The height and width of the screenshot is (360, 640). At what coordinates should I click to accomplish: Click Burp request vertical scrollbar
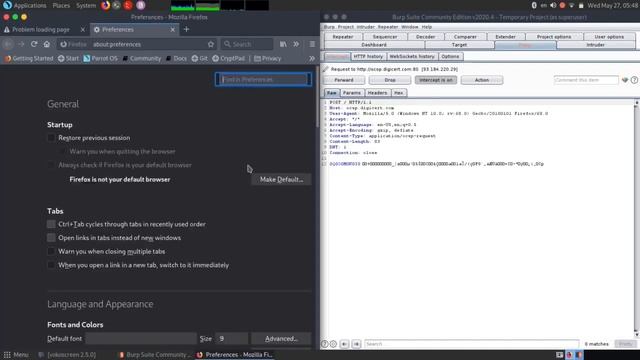point(636,218)
